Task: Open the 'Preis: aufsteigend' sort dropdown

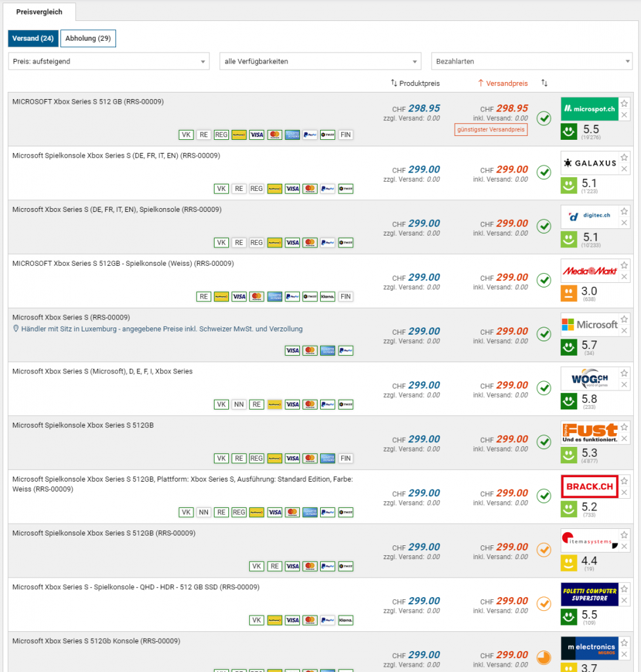Action: [x=109, y=61]
